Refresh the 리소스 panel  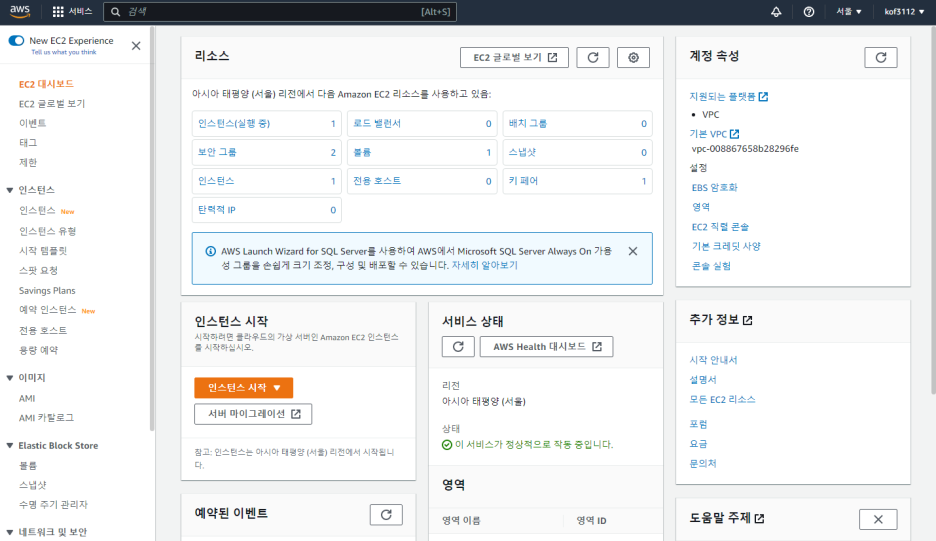click(593, 57)
